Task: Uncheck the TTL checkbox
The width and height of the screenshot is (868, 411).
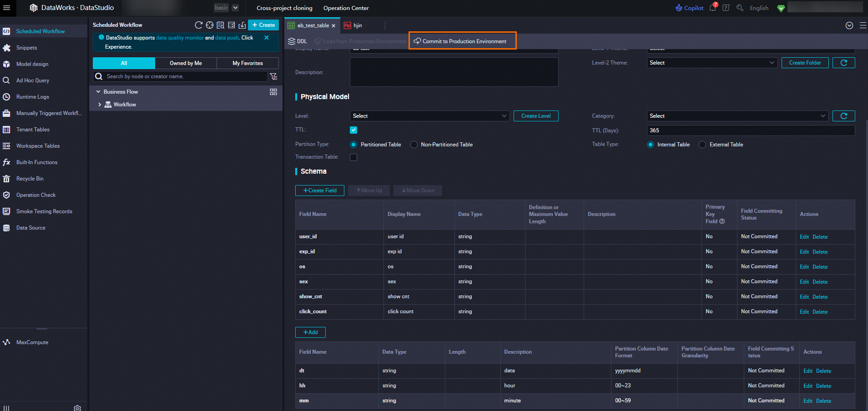Action: pos(353,130)
